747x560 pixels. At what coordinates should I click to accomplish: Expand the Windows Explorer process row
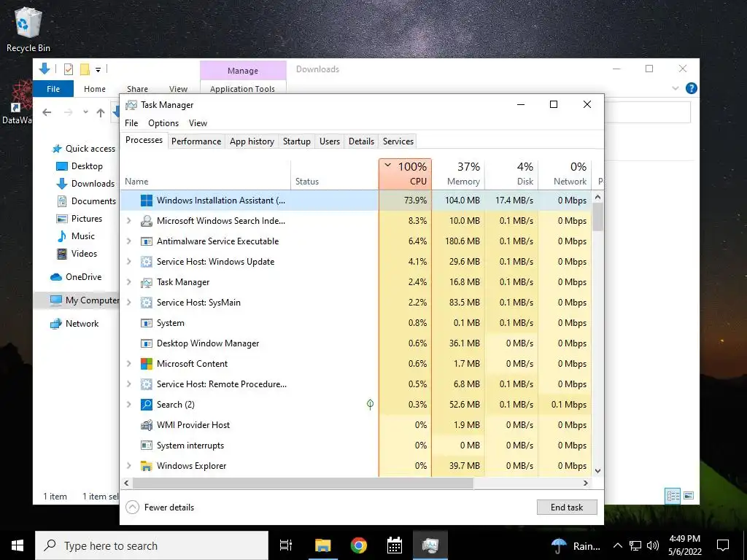128,466
